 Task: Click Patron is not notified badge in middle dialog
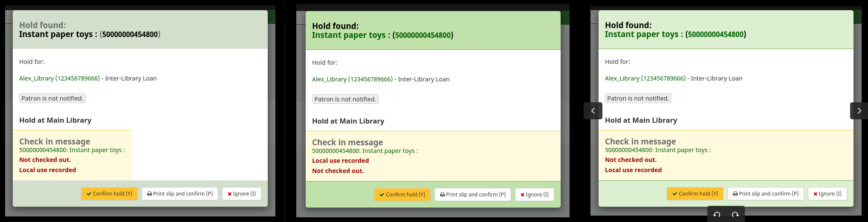345,99
